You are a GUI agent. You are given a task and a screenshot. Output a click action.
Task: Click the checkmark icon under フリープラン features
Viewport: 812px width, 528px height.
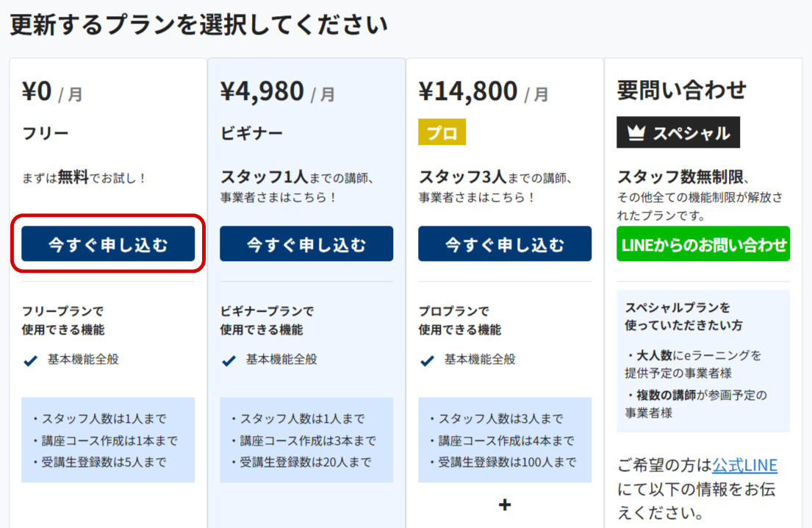pyautogui.click(x=31, y=360)
